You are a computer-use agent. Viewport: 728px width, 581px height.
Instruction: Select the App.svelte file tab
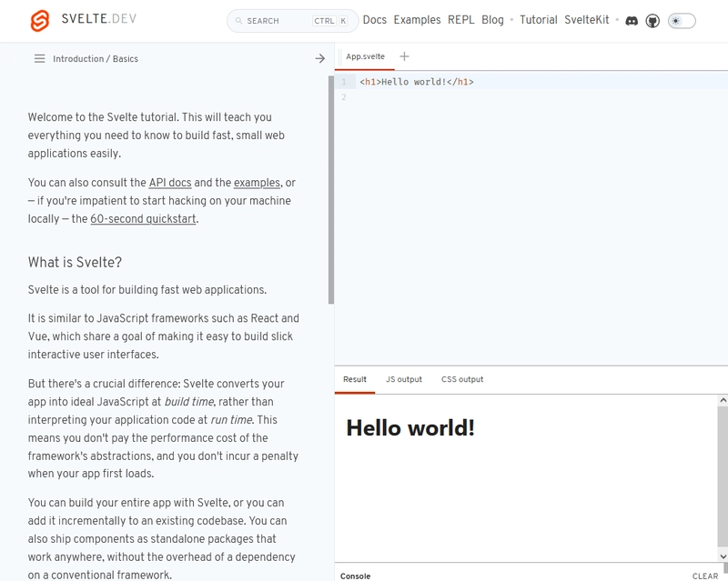[x=365, y=56]
